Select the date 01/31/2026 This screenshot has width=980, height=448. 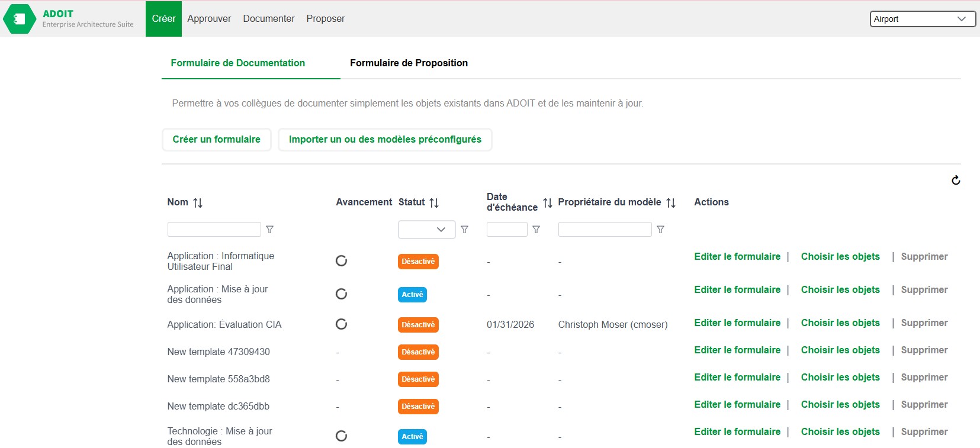[x=510, y=325]
